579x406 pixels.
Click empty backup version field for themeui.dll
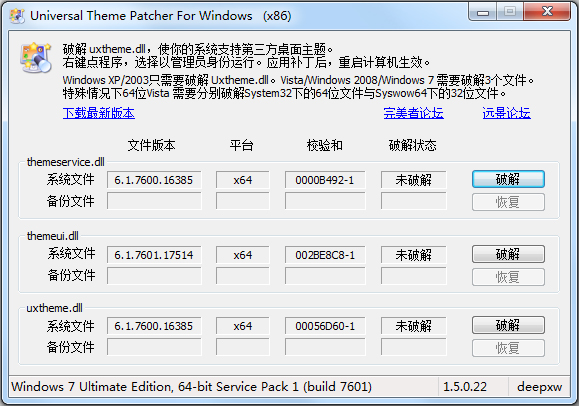154,276
